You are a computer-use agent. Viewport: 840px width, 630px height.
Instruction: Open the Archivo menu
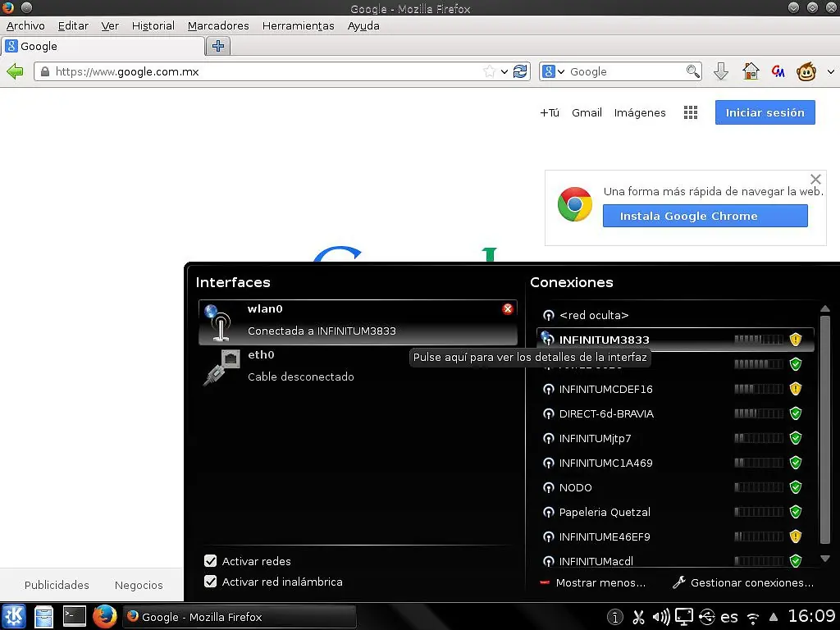[25, 25]
